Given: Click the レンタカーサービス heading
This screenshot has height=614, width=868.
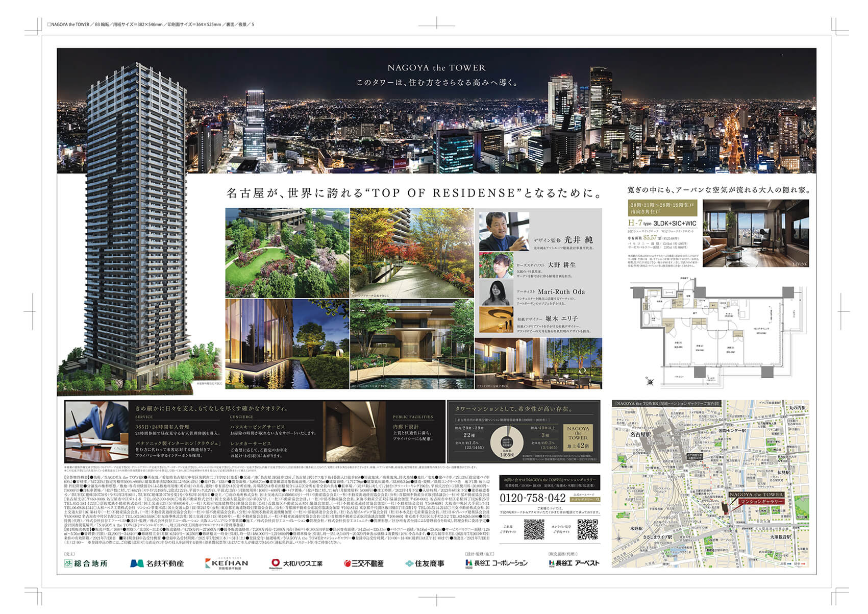Looking at the screenshot, I should tap(251, 444).
